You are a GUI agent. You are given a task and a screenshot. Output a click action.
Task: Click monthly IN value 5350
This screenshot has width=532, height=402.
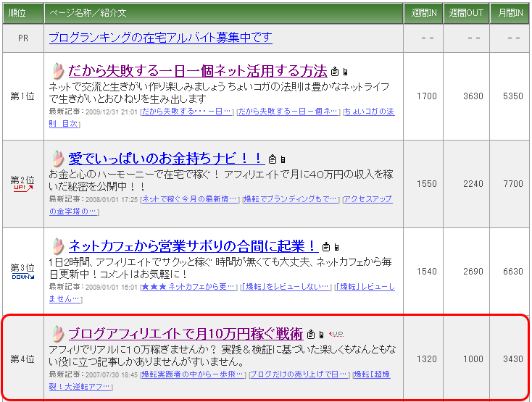[x=512, y=96]
